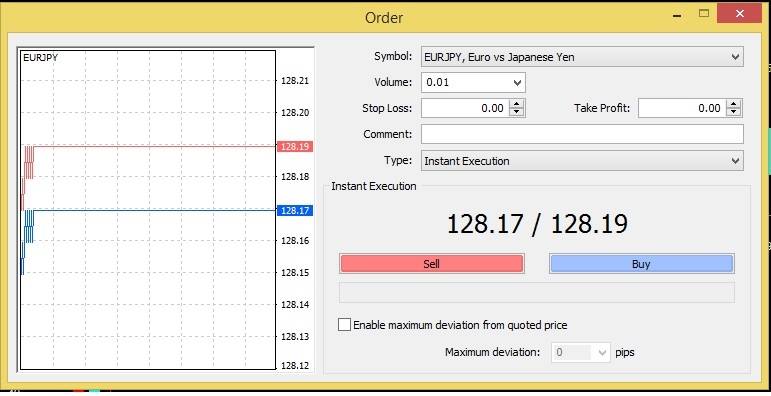Viewport: 771px width, 396px height.
Task: Focus the Comment text field
Action: pyautogui.click(x=582, y=134)
